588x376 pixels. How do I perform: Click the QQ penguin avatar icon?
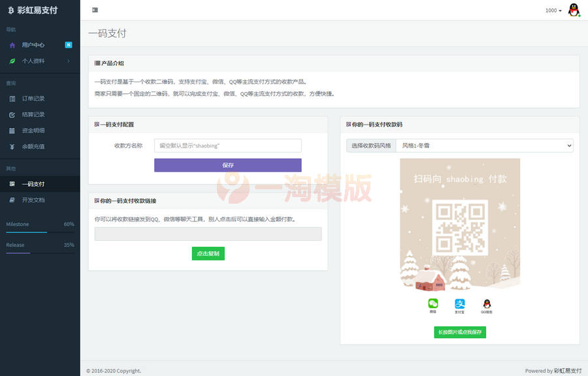point(574,10)
